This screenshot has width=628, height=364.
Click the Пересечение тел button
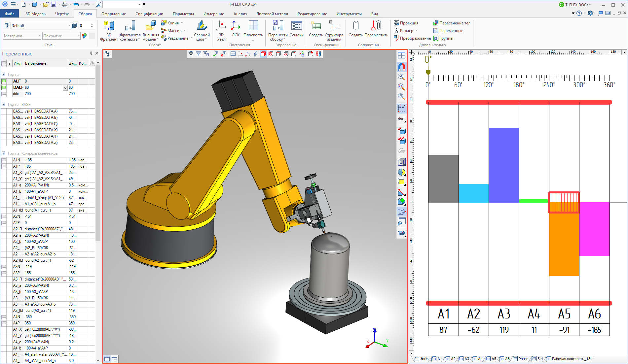[452, 23]
